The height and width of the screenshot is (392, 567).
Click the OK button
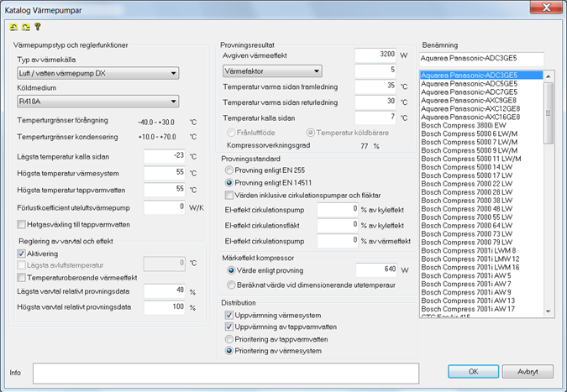pyautogui.click(x=474, y=371)
